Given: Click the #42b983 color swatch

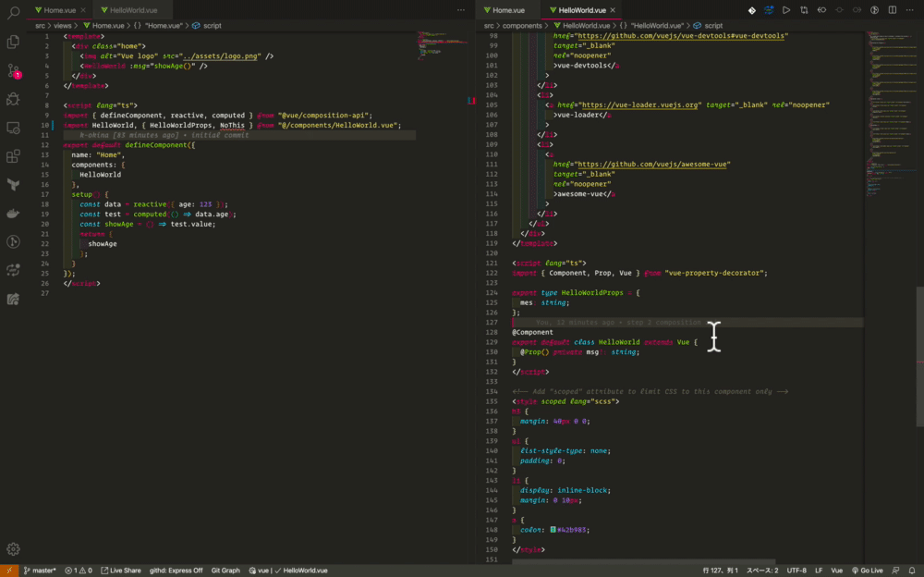Looking at the screenshot, I should (553, 530).
